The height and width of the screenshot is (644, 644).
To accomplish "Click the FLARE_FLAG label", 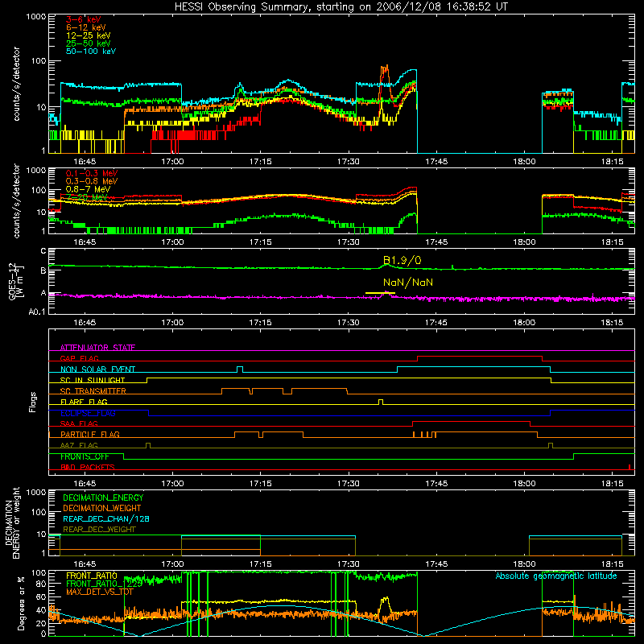I will (x=84, y=402).
